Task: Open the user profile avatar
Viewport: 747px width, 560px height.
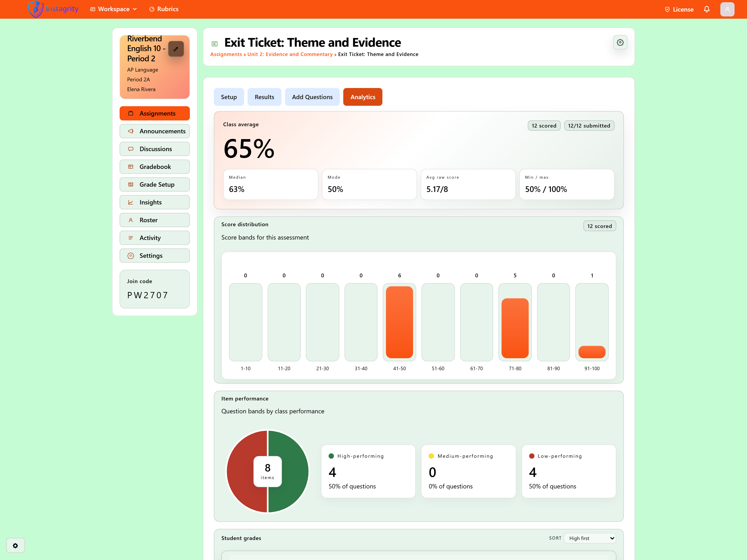Action: point(727,10)
